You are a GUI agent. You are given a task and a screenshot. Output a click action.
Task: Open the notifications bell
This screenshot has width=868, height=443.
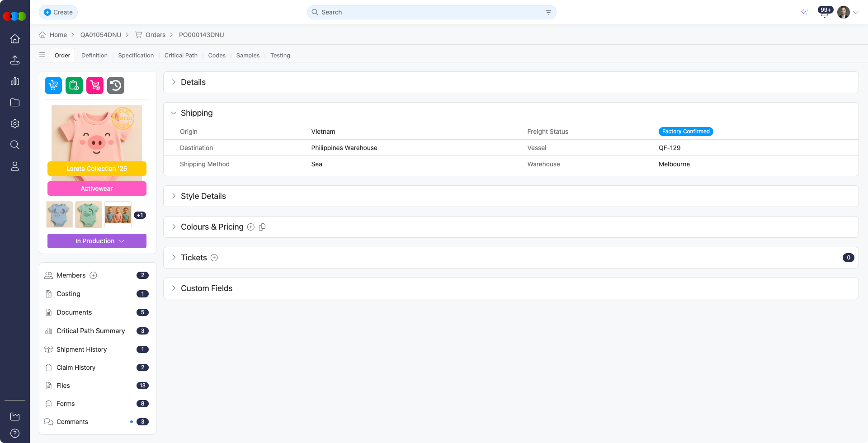coord(824,13)
